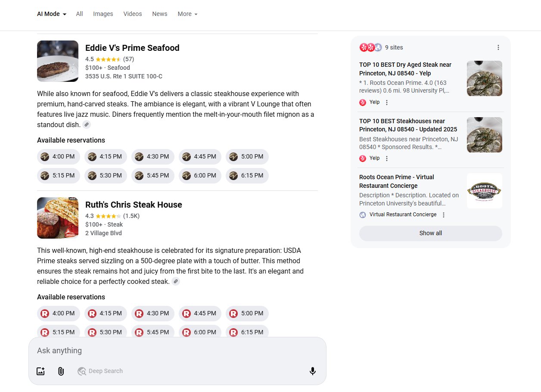Open the Videos tab
The image size is (541, 392).
point(132,14)
